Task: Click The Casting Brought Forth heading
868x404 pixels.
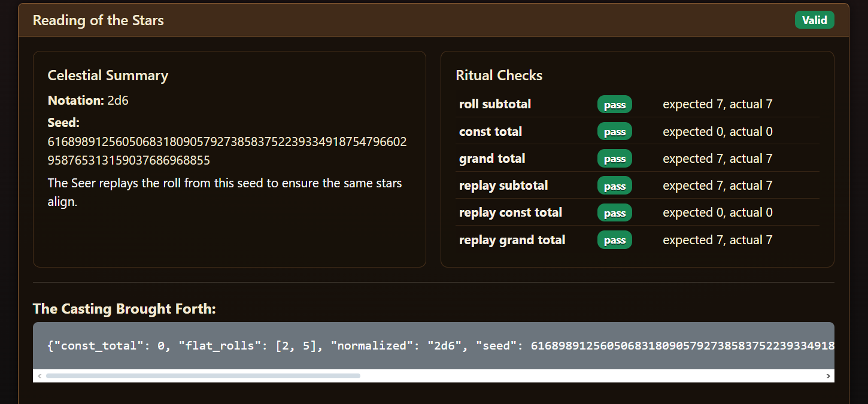Action: point(124,309)
